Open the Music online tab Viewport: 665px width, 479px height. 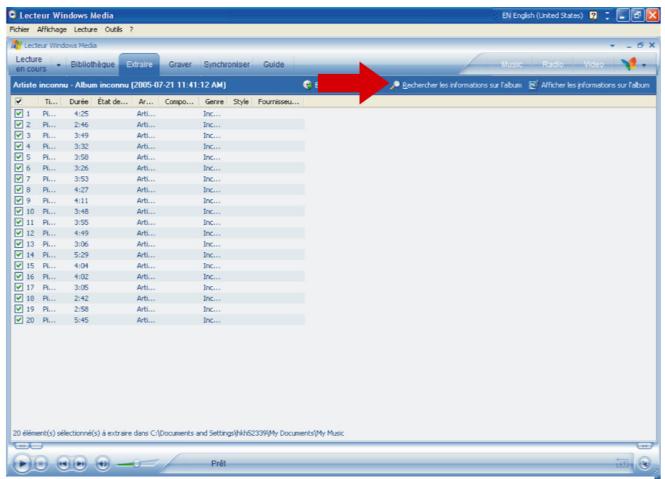point(511,65)
